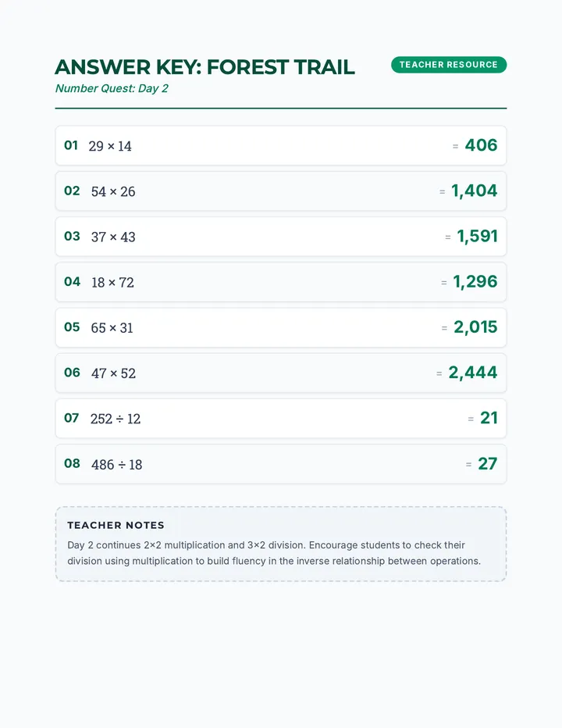This screenshot has width=562, height=728.
Task: Select the 54 × 26 expression
Action: pyautogui.click(x=113, y=191)
